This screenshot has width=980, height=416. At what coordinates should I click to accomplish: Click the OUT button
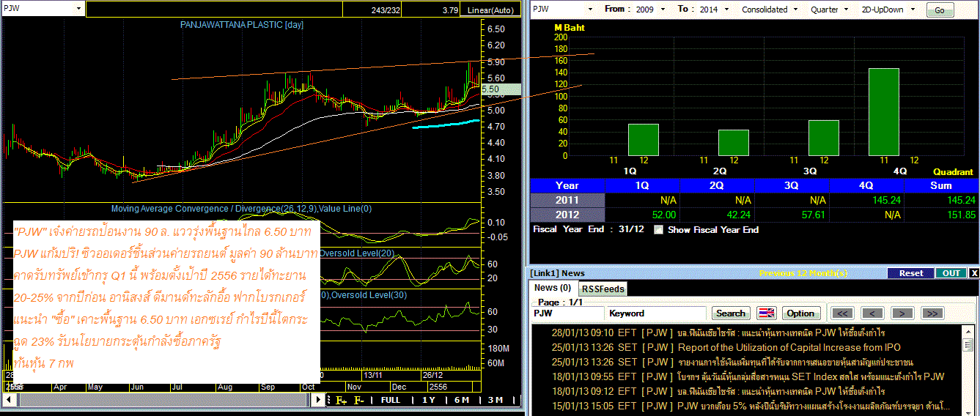point(951,273)
